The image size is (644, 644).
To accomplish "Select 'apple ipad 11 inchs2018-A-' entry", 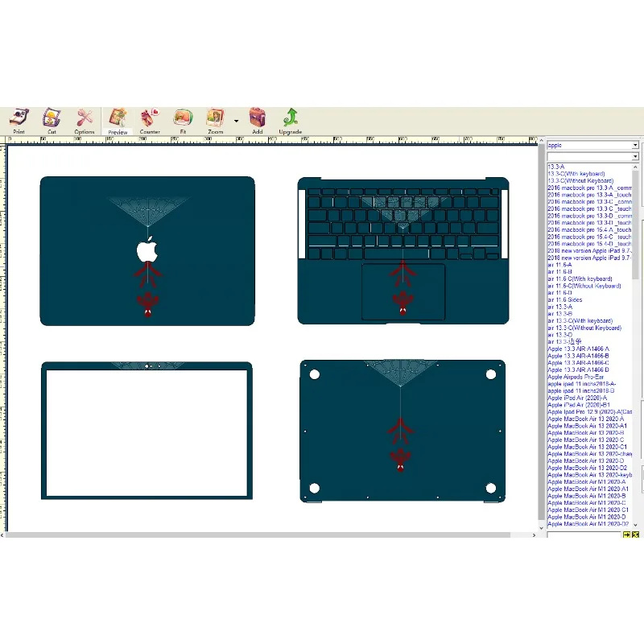I will (x=581, y=384).
